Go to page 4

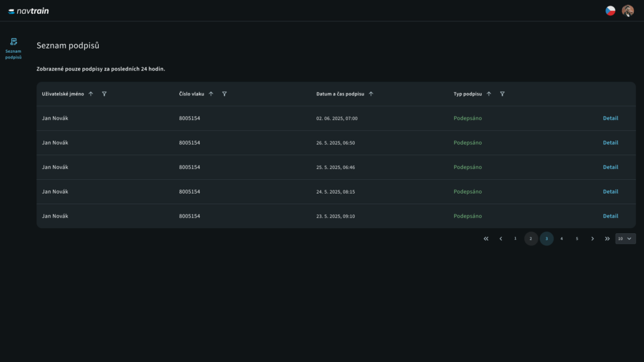pyautogui.click(x=562, y=239)
